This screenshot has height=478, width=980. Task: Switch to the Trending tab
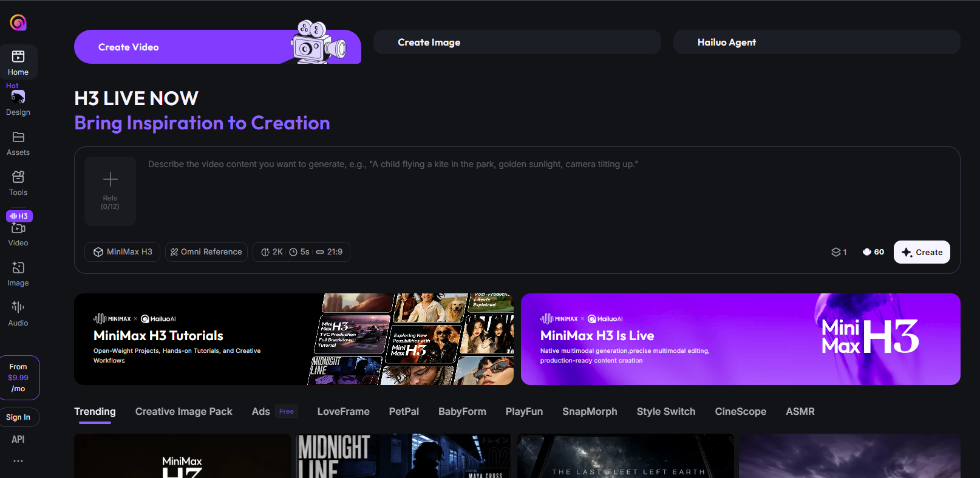[95, 412]
